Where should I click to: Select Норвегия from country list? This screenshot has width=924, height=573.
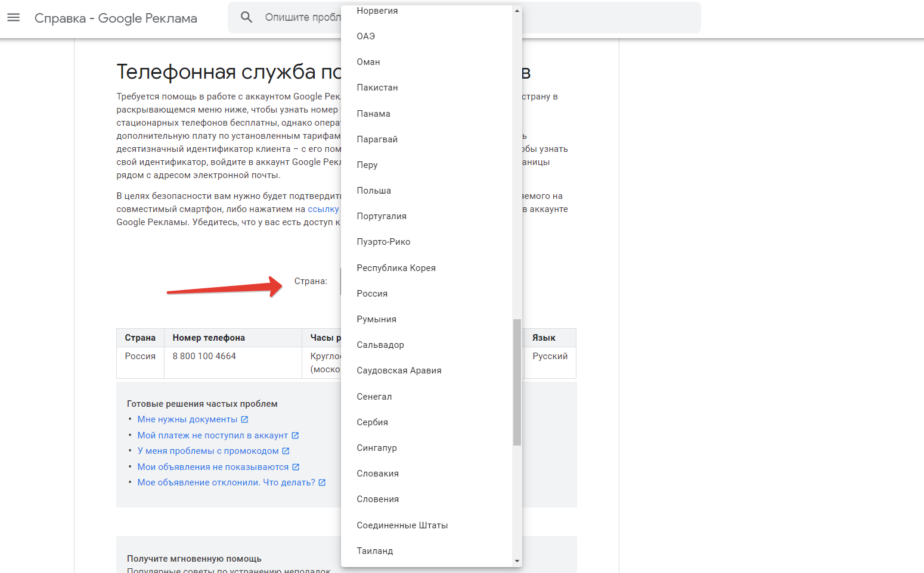(426, 11)
